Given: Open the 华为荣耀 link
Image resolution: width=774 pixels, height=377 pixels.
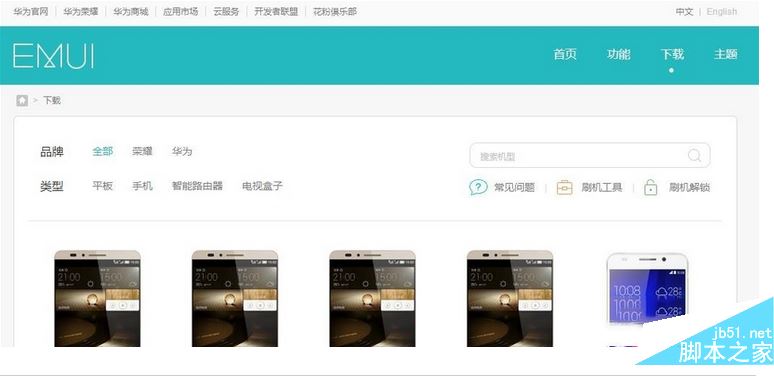Looking at the screenshot, I should [x=80, y=11].
